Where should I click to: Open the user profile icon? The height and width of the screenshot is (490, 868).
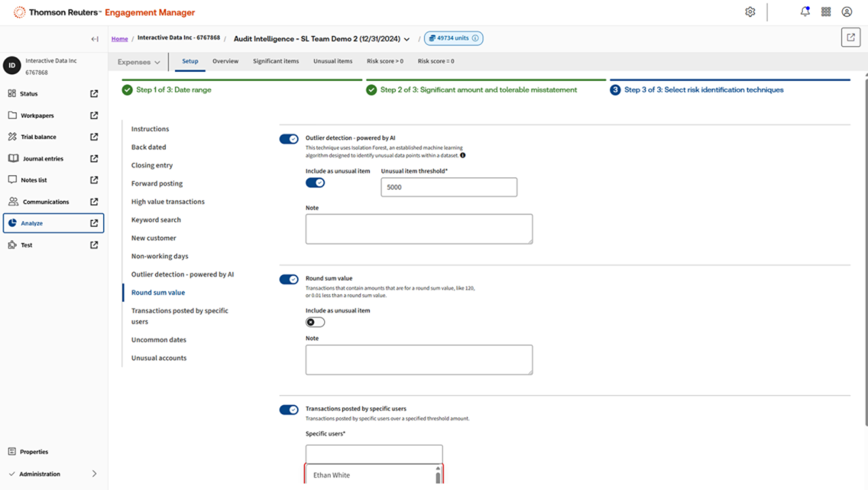click(847, 12)
